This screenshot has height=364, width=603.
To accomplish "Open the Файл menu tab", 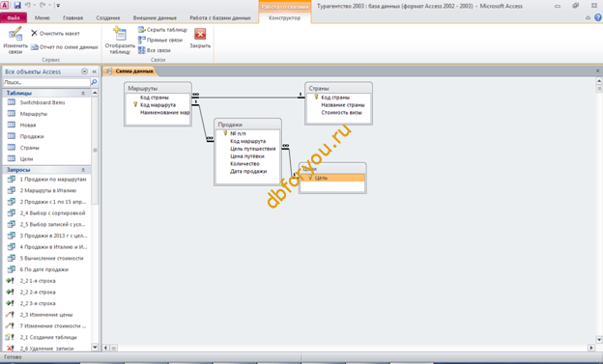I will 14,17.
